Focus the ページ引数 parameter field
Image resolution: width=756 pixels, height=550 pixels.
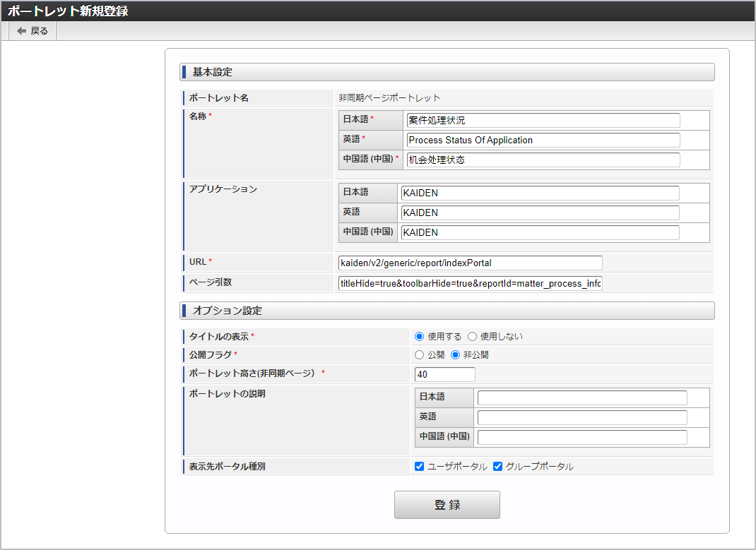(x=470, y=284)
